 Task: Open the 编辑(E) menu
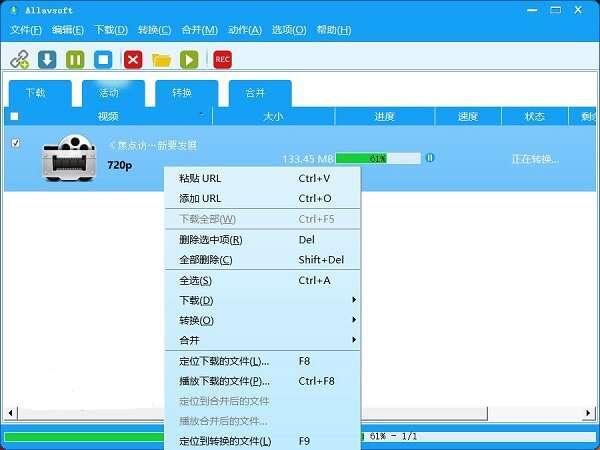(x=68, y=30)
